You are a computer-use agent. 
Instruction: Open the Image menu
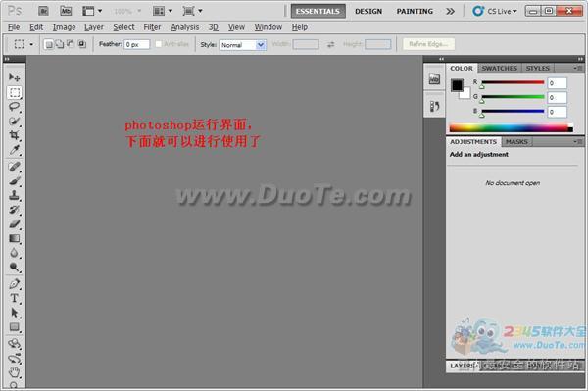coord(64,27)
